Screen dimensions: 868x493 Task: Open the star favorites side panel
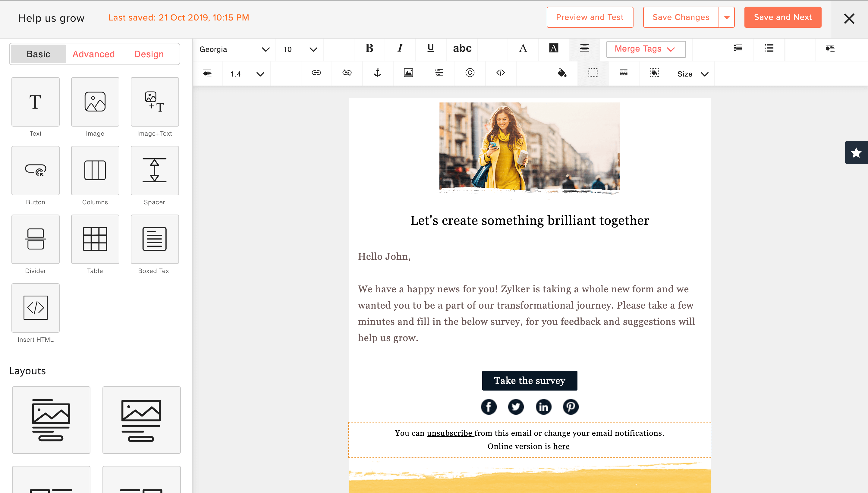point(856,153)
